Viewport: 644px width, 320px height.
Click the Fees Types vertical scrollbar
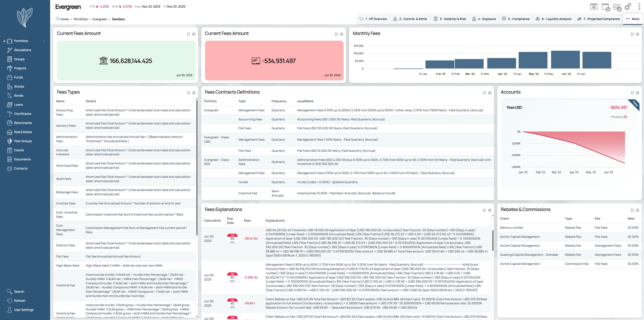[197, 167]
